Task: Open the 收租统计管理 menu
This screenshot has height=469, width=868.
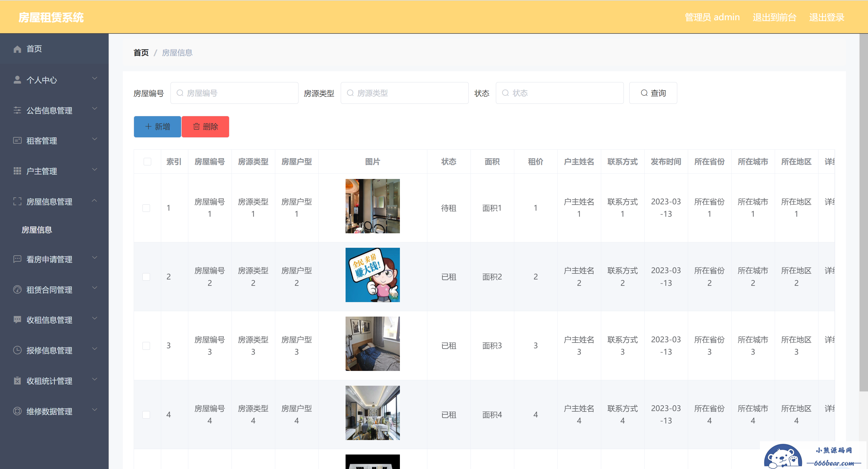Action: [x=54, y=381]
